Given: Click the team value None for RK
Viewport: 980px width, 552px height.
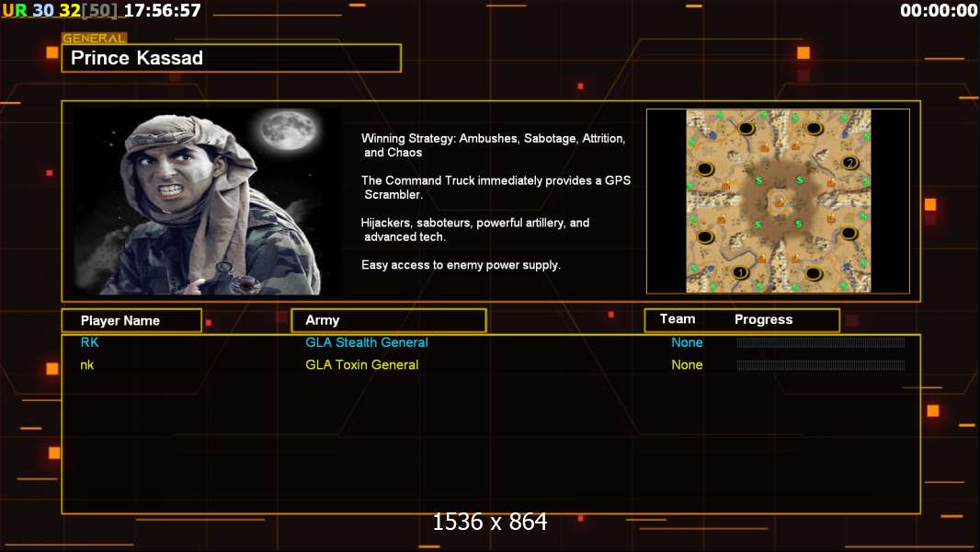Looking at the screenshot, I should click(x=687, y=342).
